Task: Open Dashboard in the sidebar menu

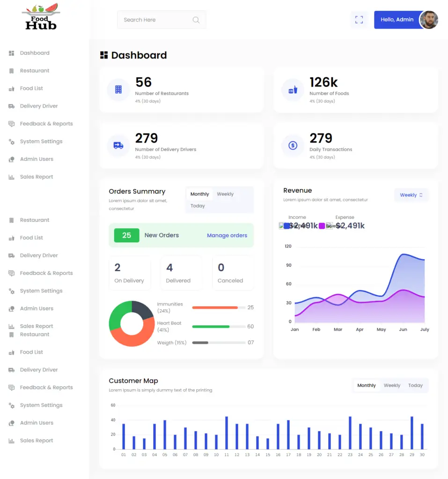Action: coord(34,53)
